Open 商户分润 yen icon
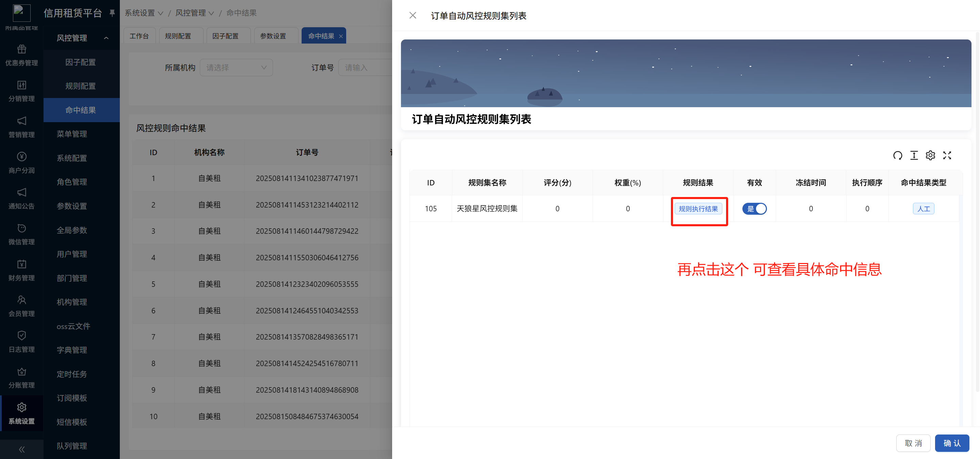 22,156
